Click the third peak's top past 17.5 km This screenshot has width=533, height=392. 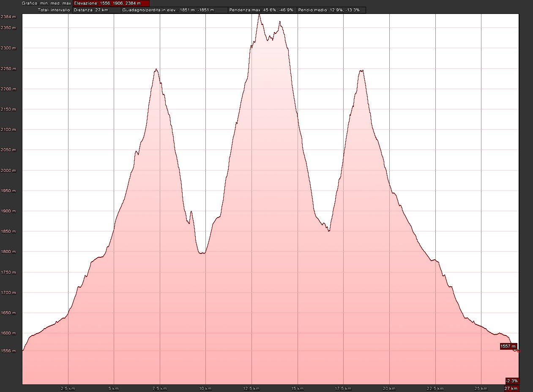point(361,71)
